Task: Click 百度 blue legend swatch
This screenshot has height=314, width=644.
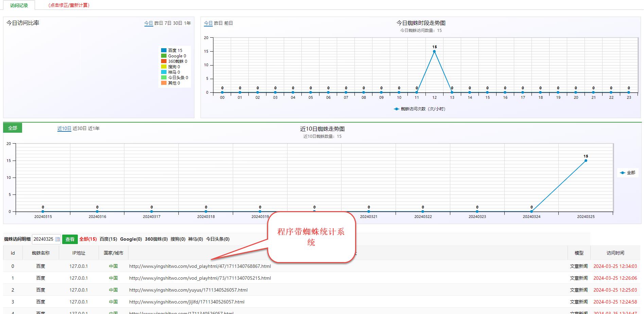Action: pyautogui.click(x=164, y=50)
